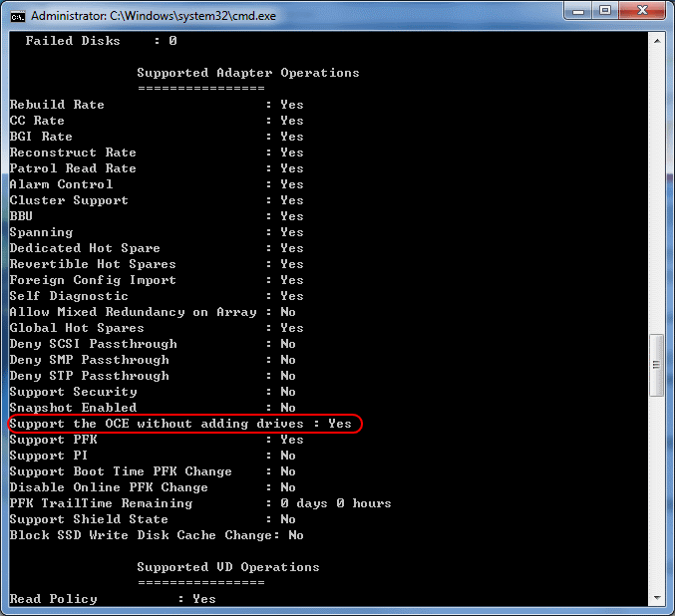Click the 'Cluster Support' row
Image resolution: width=675 pixels, height=616 pixels.
(157, 200)
